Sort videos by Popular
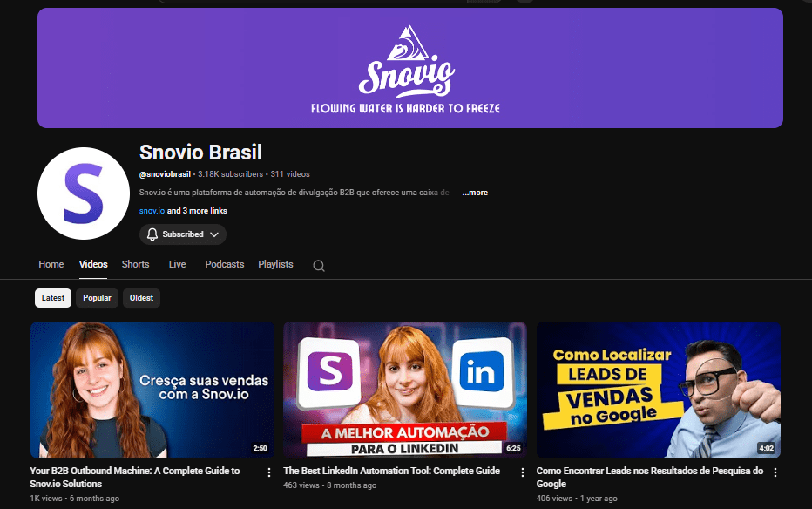Image resolution: width=812 pixels, height=509 pixels. (97, 298)
